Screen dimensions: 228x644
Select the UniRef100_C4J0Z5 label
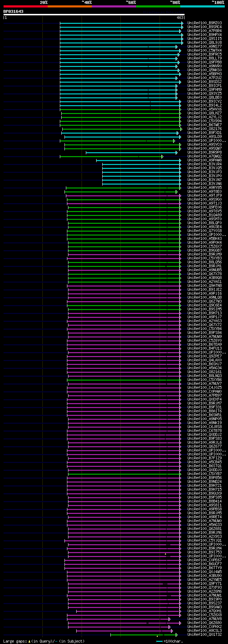tap(204, 387)
